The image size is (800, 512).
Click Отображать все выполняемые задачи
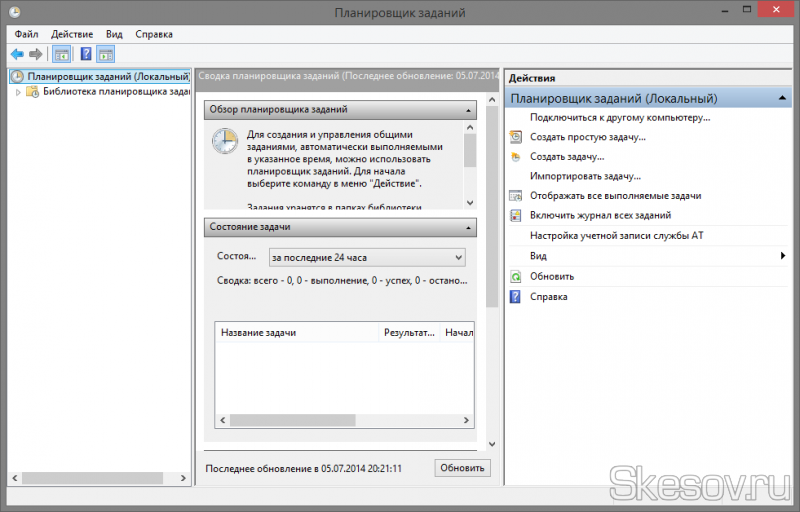615,196
